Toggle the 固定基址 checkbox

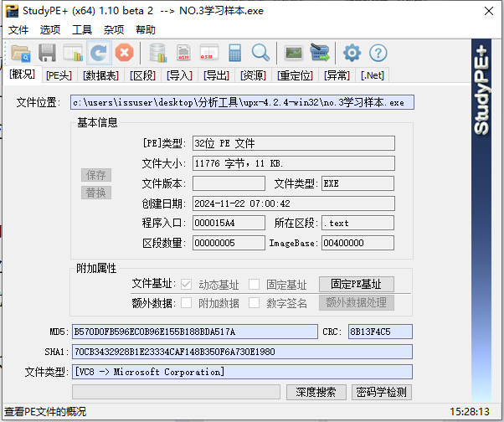click(254, 285)
